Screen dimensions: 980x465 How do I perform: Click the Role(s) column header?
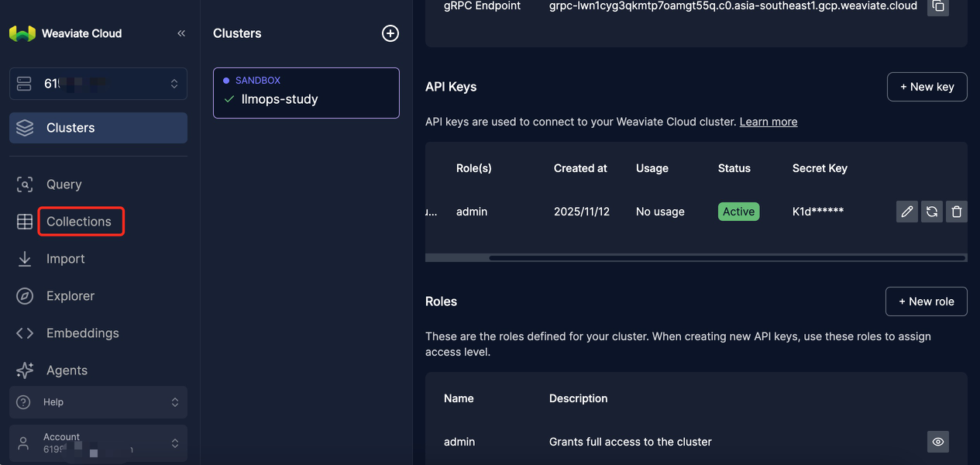tap(474, 168)
